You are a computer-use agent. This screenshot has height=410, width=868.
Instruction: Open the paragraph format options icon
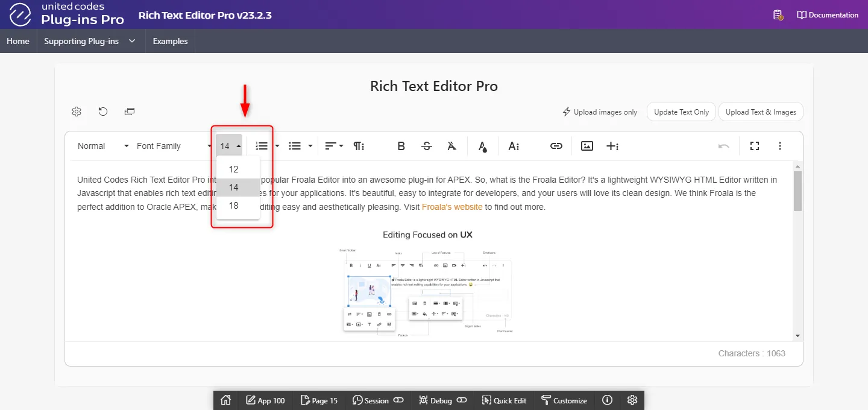359,146
